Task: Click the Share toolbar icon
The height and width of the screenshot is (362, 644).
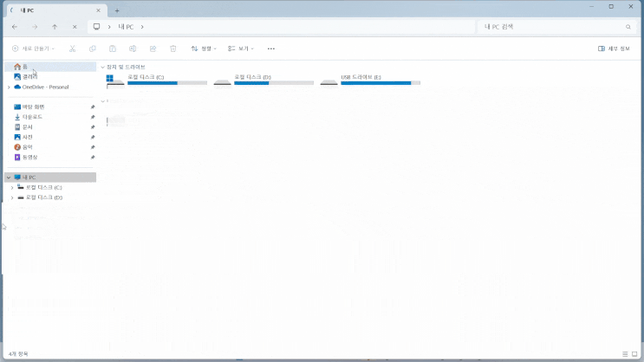Action: [x=153, y=48]
